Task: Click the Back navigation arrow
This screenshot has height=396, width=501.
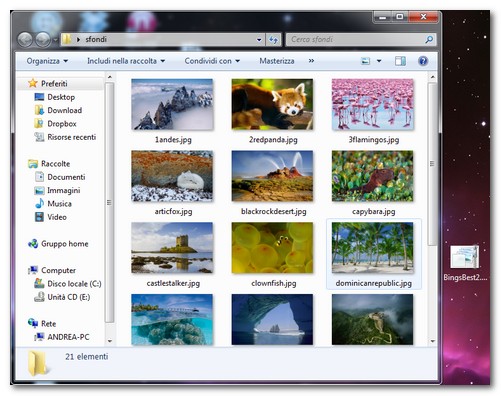Action: (x=25, y=40)
